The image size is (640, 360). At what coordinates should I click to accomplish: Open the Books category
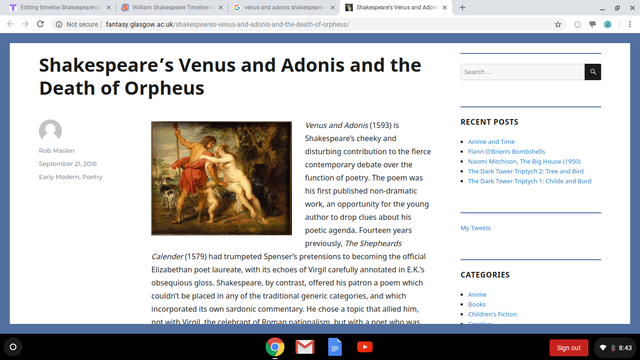477,304
